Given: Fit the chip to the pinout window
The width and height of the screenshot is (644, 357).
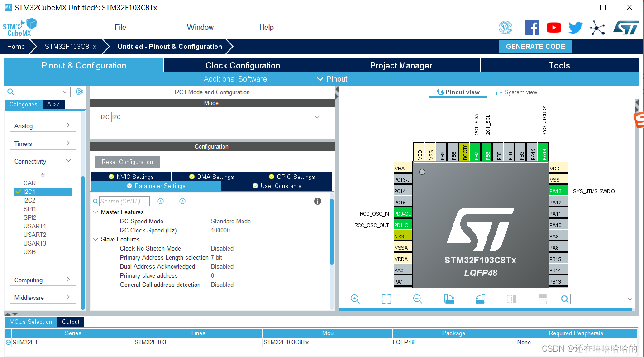Looking at the screenshot, I should coord(386,299).
